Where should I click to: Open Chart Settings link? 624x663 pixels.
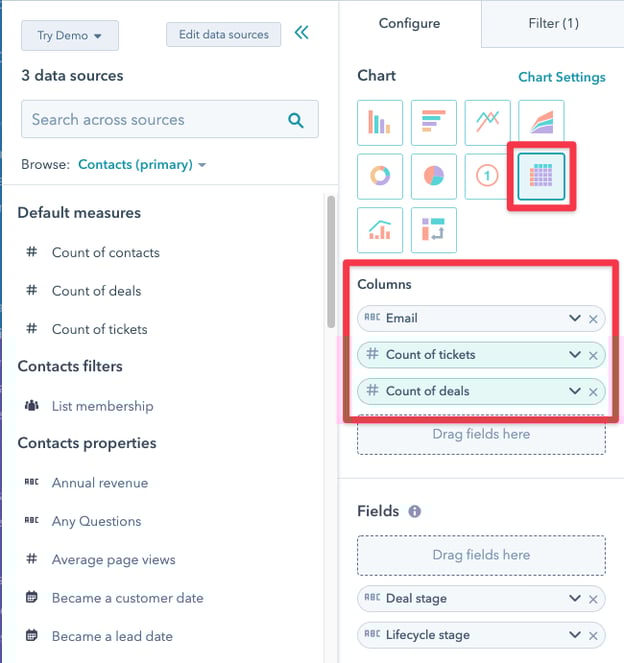[x=561, y=77]
